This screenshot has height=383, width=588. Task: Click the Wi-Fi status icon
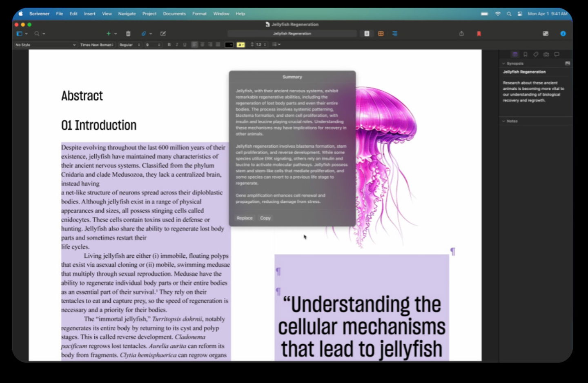coord(498,13)
